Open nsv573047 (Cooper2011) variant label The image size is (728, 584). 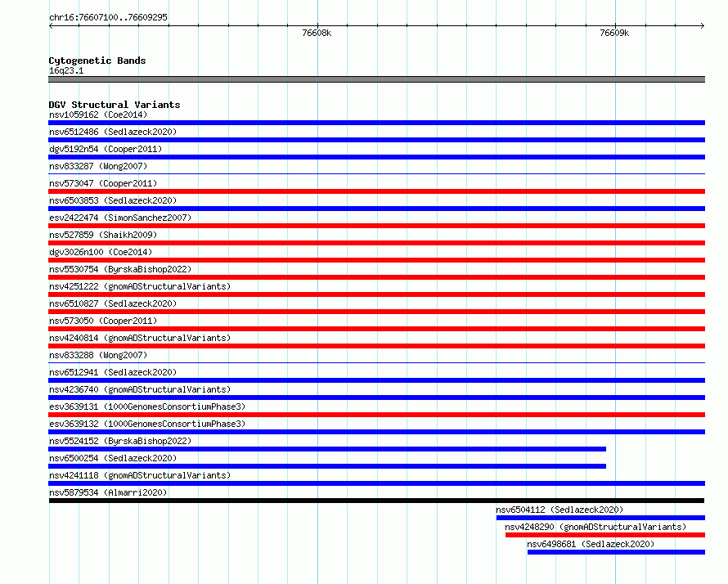coord(103,183)
